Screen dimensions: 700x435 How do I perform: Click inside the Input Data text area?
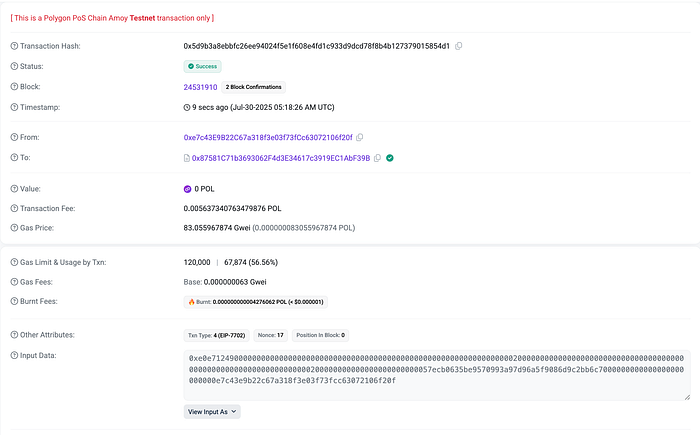(x=437, y=375)
